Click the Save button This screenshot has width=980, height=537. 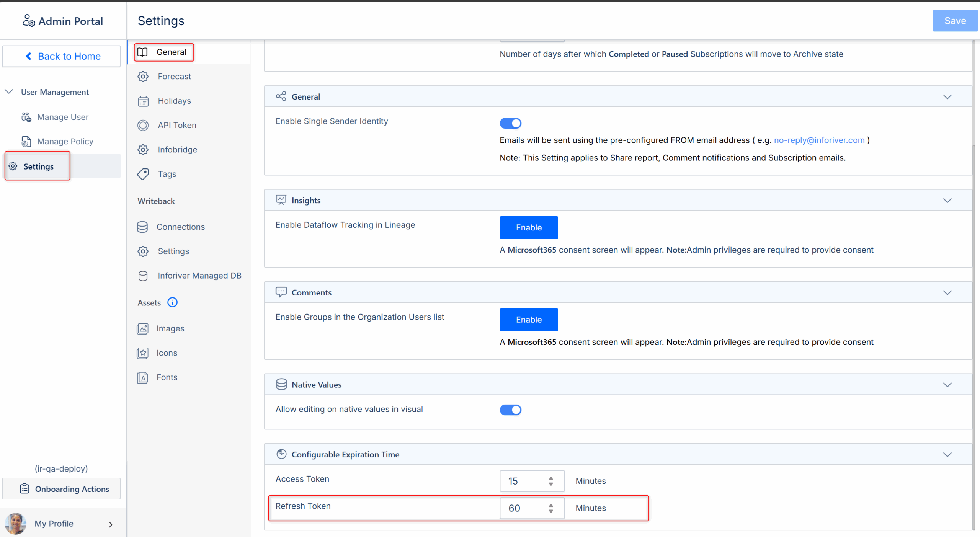tap(955, 21)
